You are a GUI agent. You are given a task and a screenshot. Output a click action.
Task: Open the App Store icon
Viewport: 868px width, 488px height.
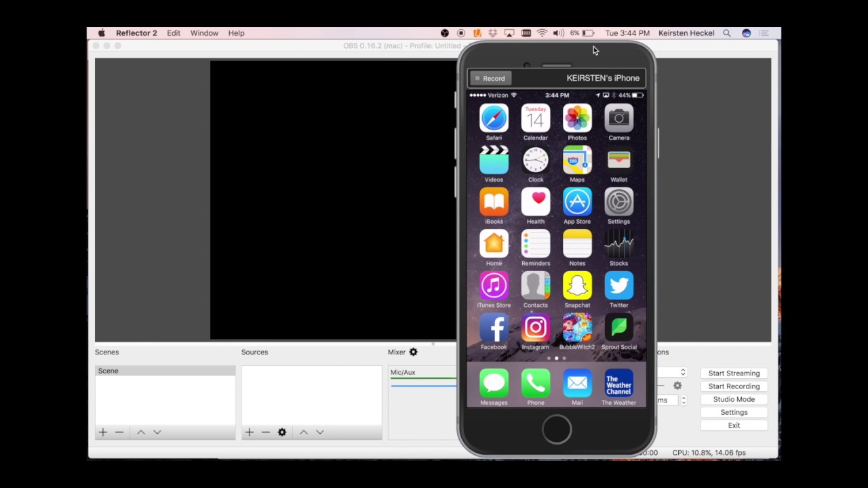pyautogui.click(x=577, y=202)
